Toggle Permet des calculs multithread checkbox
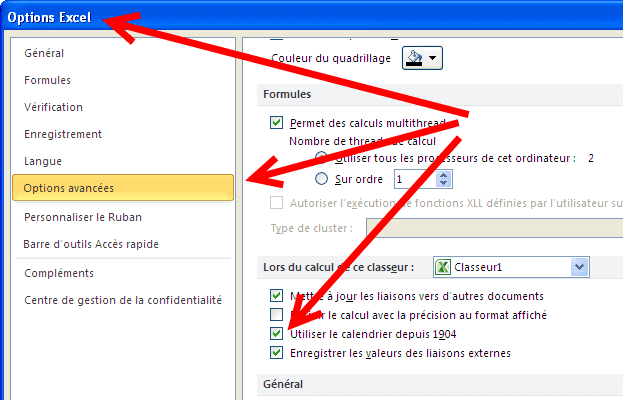The height and width of the screenshot is (400, 624). [x=276, y=123]
